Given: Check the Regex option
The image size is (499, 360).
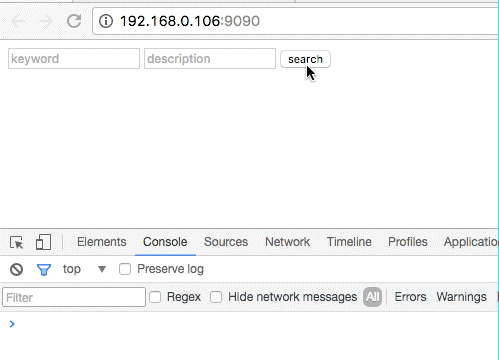Looking at the screenshot, I should [155, 297].
